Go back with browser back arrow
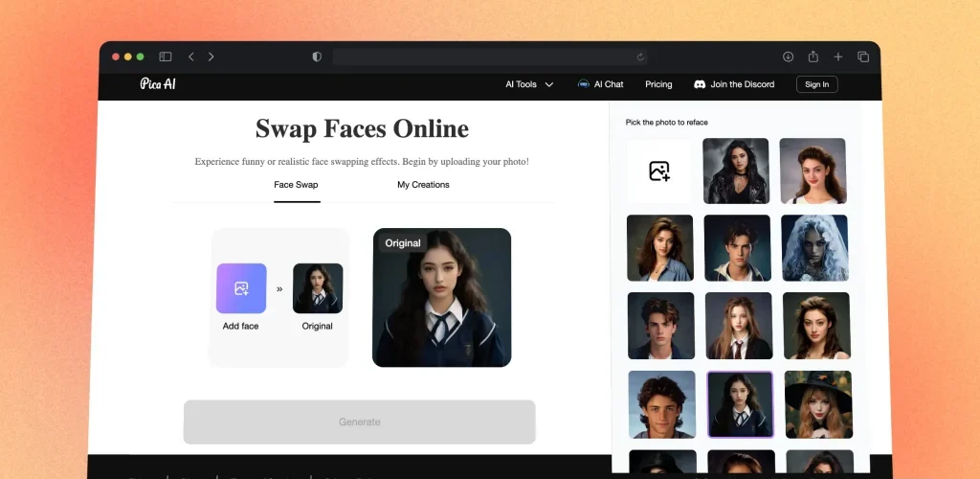The height and width of the screenshot is (479, 980). [191, 57]
